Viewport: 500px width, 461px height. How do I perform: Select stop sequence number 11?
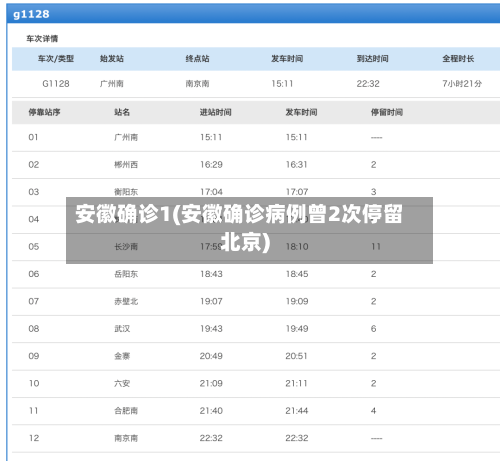(34, 410)
